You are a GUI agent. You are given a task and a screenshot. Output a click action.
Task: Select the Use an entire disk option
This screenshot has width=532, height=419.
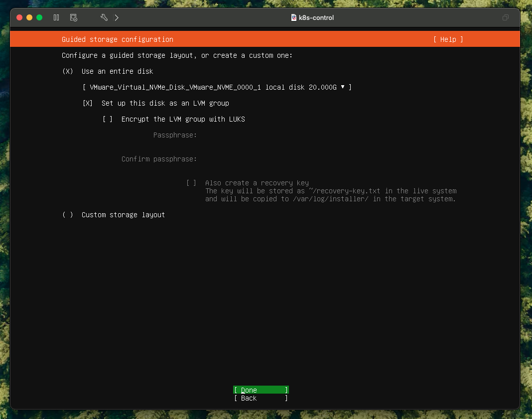68,71
